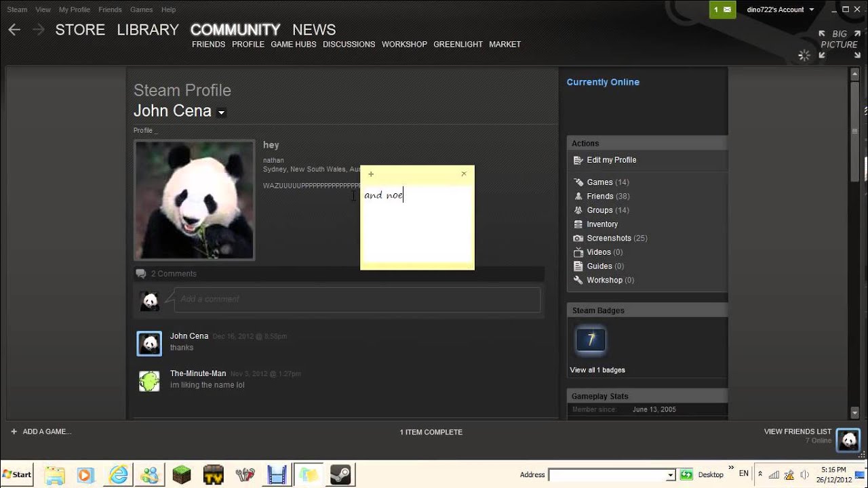The image size is (868, 488).
Task: Click the Start button
Action: (x=17, y=474)
